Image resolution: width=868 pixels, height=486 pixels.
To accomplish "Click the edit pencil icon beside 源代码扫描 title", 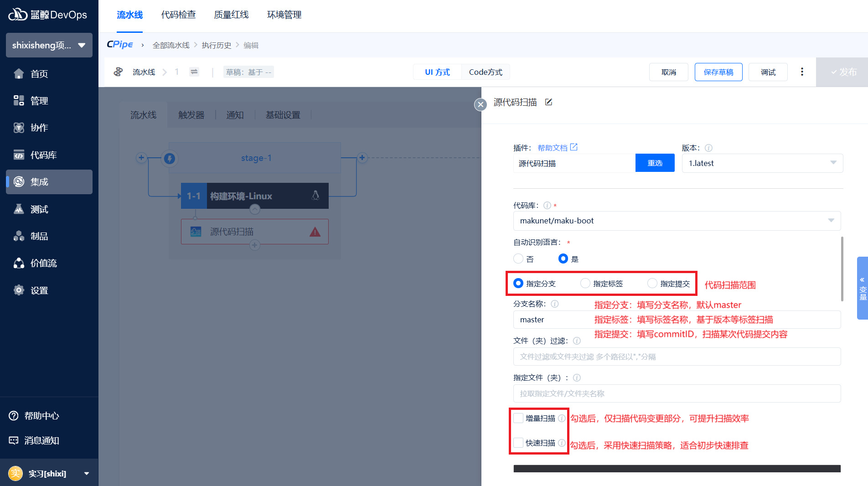I will (549, 102).
